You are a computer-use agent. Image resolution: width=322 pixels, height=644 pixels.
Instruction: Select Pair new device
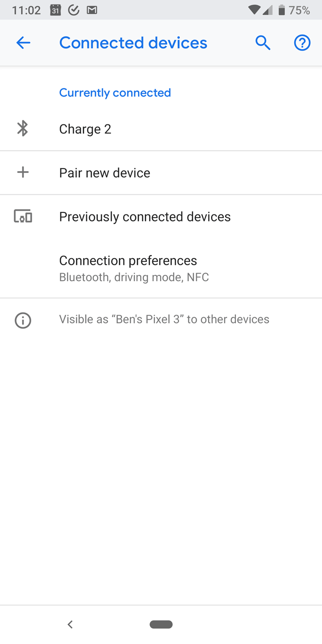pyautogui.click(x=104, y=173)
